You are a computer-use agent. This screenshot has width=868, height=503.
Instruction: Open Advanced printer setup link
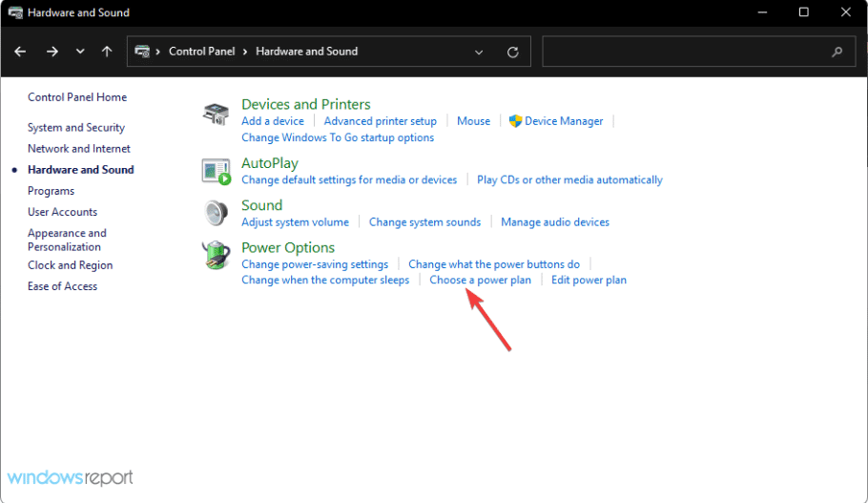click(381, 121)
